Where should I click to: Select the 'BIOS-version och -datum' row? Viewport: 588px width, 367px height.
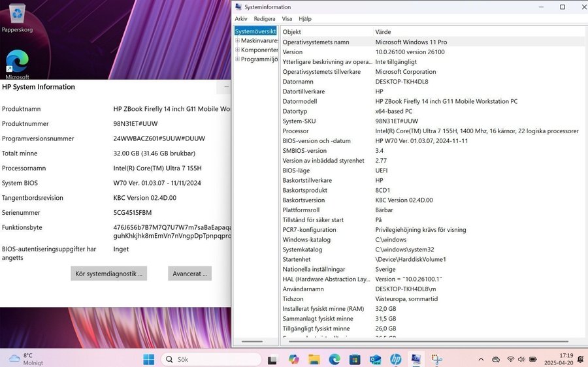pyautogui.click(x=433, y=140)
